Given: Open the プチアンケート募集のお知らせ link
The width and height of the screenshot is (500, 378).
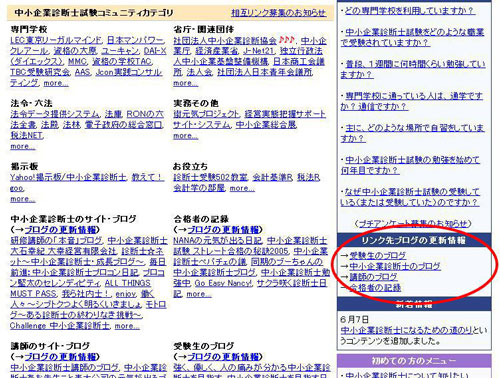Looking at the screenshot, I should point(413,224).
